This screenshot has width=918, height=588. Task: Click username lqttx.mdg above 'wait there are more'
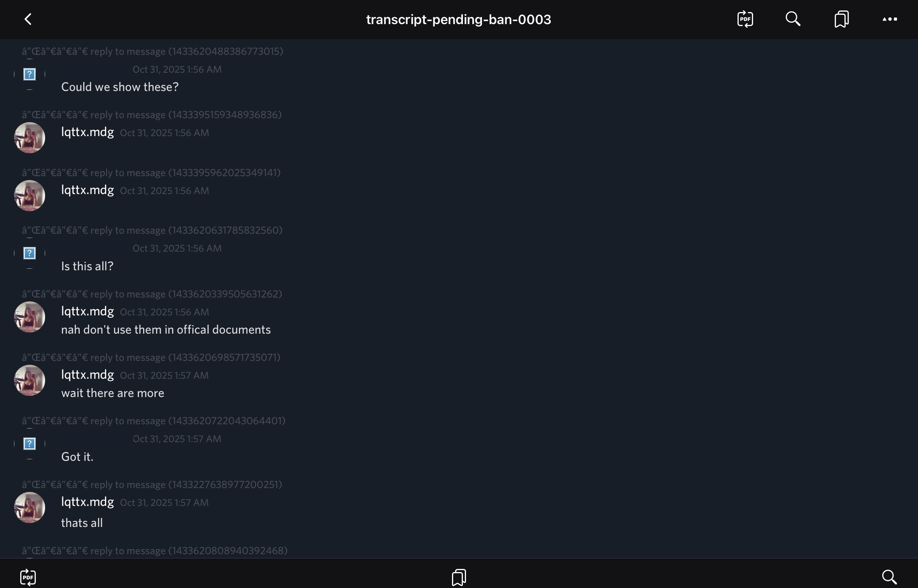[x=88, y=374]
